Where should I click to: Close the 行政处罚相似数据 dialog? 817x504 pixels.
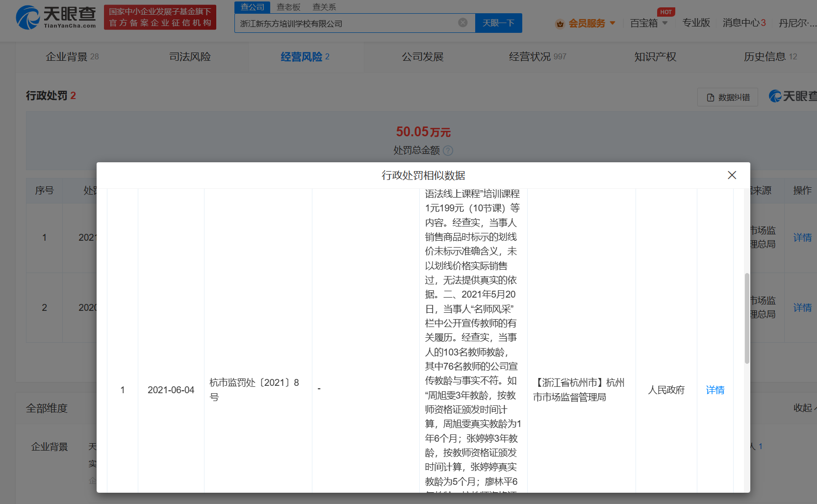coord(732,175)
